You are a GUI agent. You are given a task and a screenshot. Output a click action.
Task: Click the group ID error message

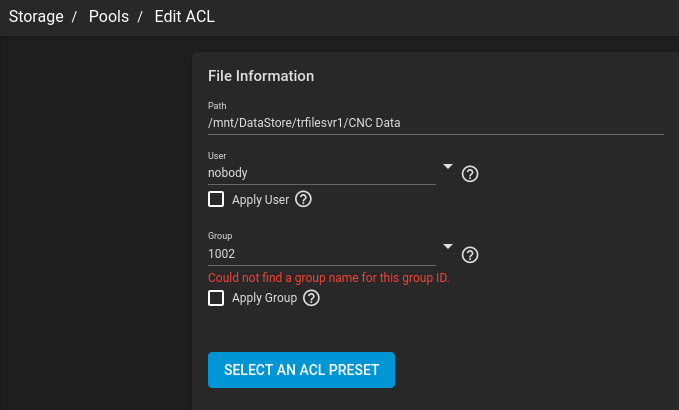tap(328, 277)
